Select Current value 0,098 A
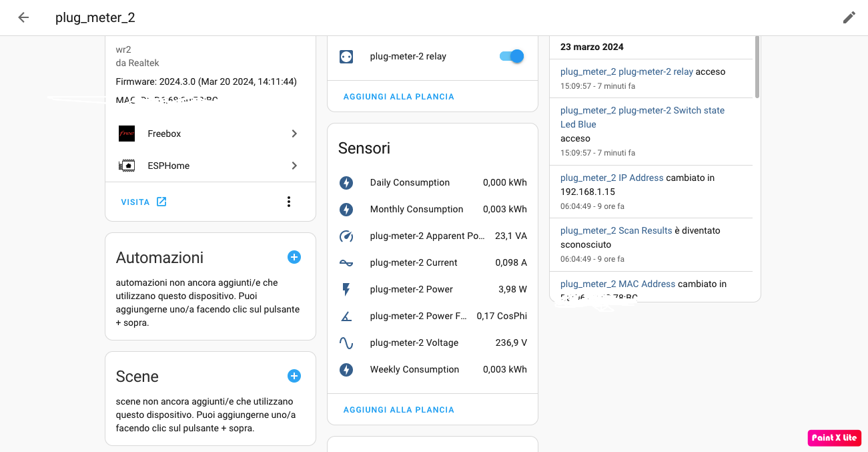The height and width of the screenshot is (452, 868). pyautogui.click(x=511, y=262)
